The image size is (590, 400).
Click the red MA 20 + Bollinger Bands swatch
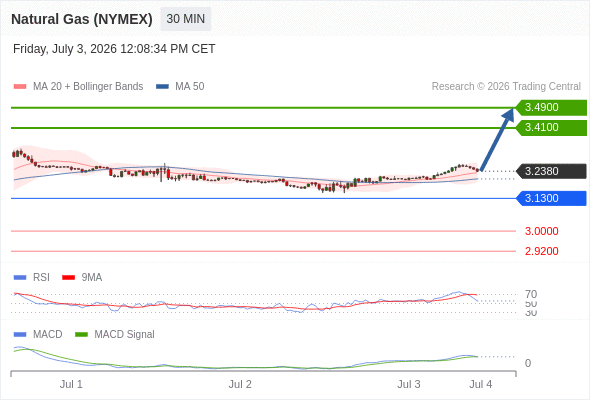pos(20,87)
